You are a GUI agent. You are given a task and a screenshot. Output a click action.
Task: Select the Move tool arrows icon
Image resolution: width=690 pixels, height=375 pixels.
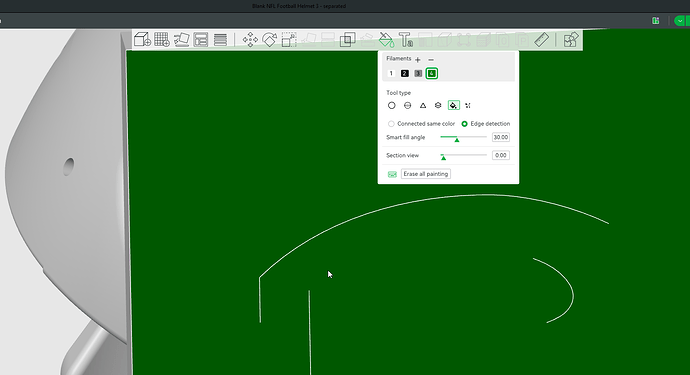pos(250,40)
